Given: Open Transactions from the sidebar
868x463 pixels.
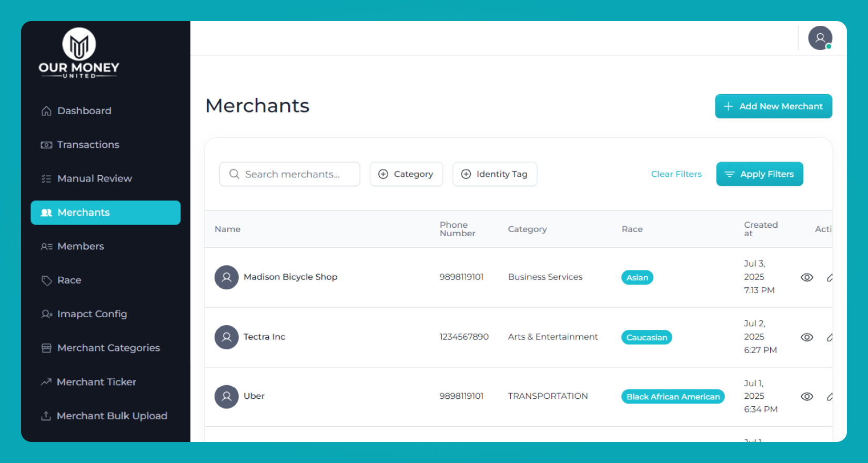Looking at the screenshot, I should tap(88, 145).
